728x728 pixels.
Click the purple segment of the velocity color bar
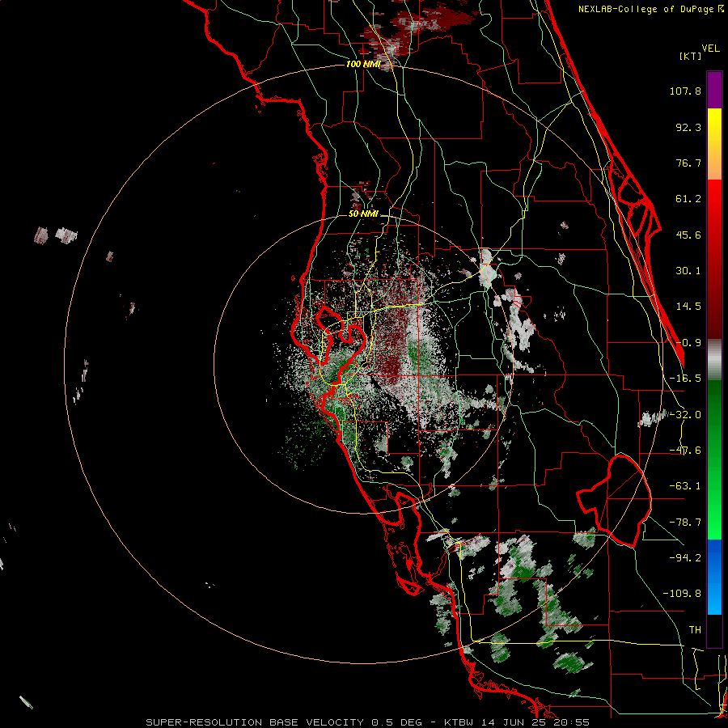click(714, 90)
